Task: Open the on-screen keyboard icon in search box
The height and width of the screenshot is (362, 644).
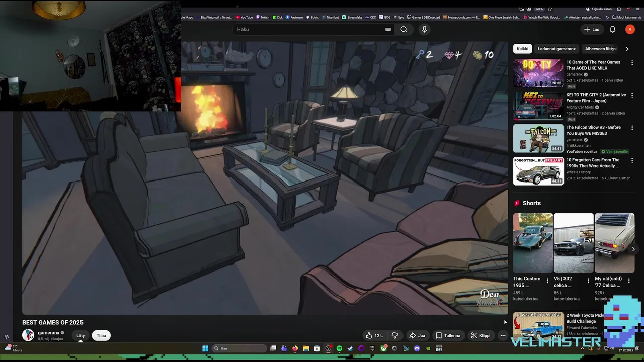Action: tap(388, 29)
